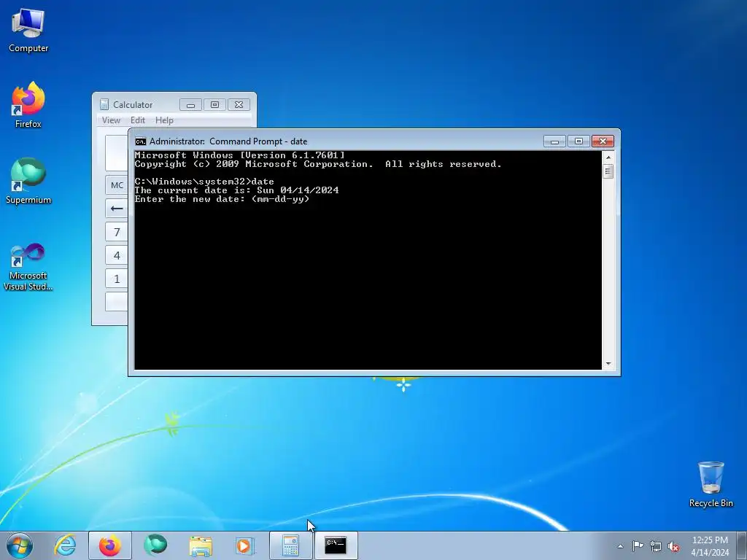The height and width of the screenshot is (560, 747).
Task: Open the Windows Start menu
Action: pos(20,545)
